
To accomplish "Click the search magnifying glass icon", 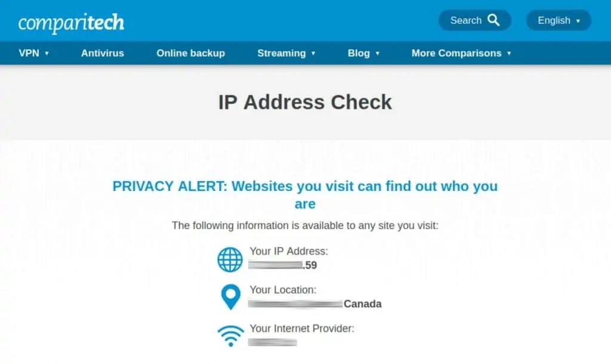I will point(493,20).
